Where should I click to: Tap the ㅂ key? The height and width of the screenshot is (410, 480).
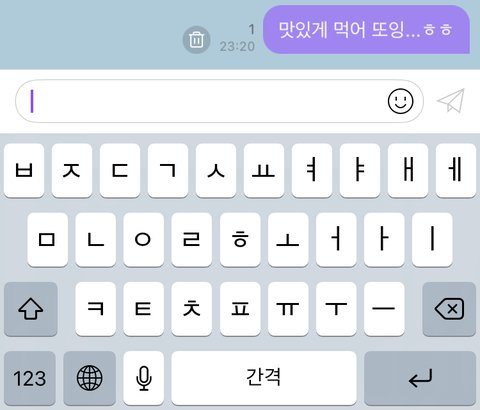click(x=24, y=170)
